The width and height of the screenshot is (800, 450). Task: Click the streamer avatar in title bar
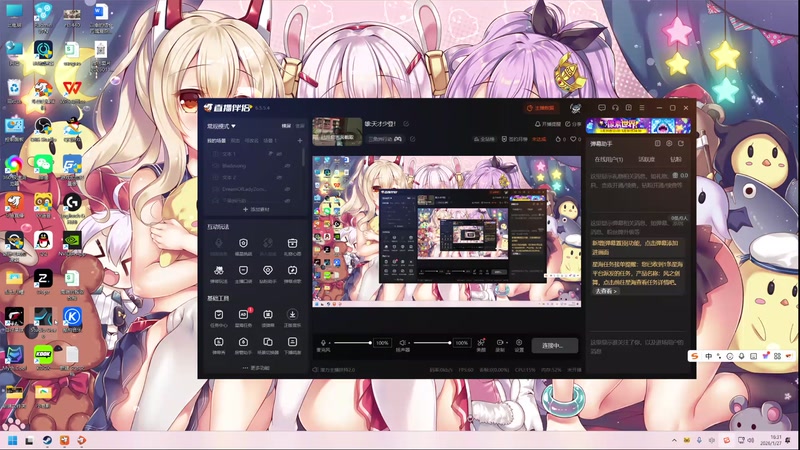576,108
